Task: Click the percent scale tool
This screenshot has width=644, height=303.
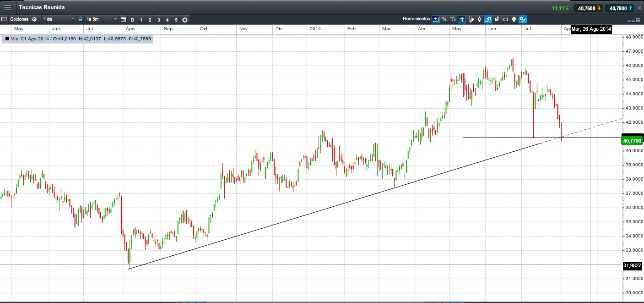Action: coord(444,19)
